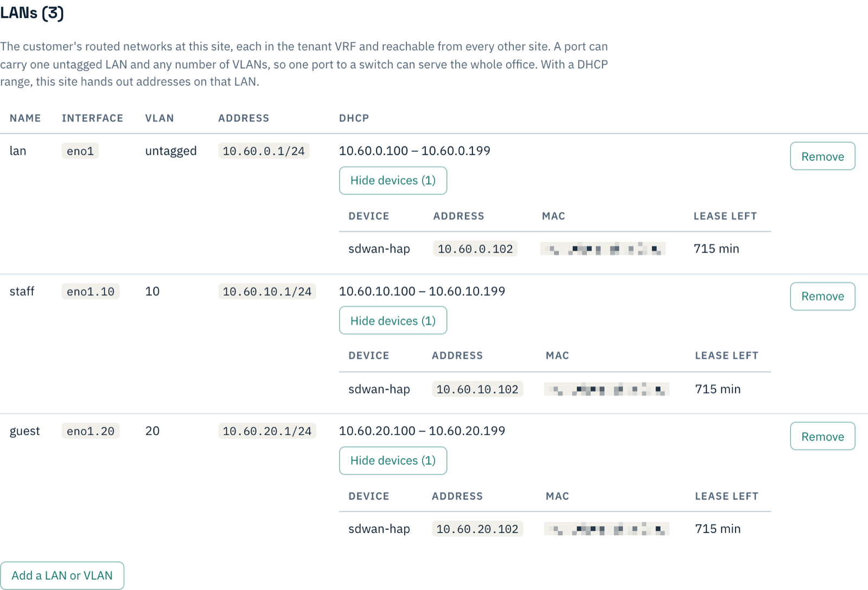The image size is (868, 590).
Task: Click the staff name cell
Action: pyautogui.click(x=22, y=291)
